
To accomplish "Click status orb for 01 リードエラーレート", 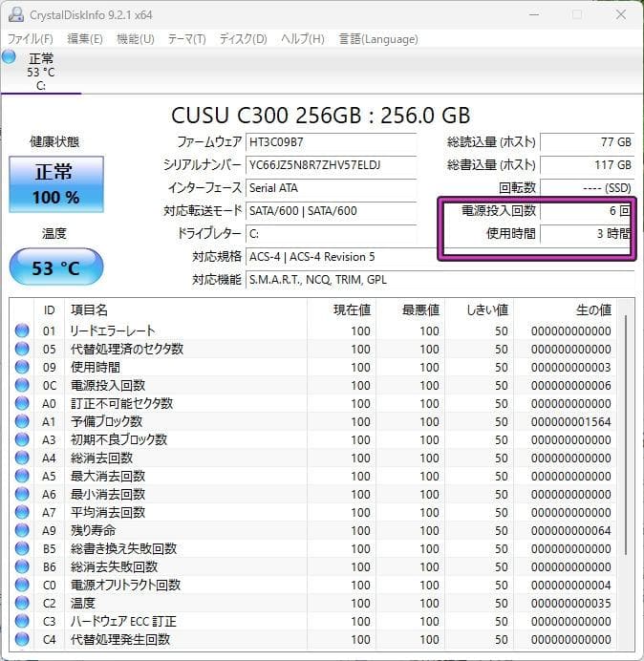I will point(22,330).
